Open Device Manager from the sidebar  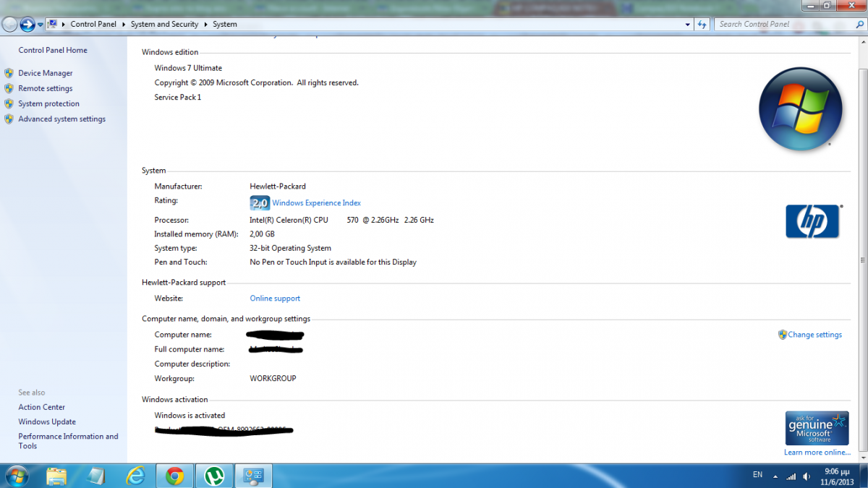(46, 73)
